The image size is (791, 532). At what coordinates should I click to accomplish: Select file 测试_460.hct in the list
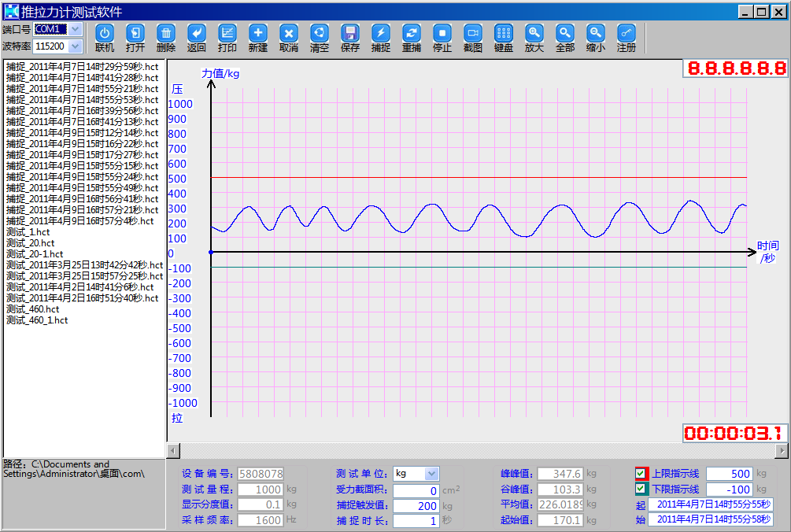click(x=32, y=309)
